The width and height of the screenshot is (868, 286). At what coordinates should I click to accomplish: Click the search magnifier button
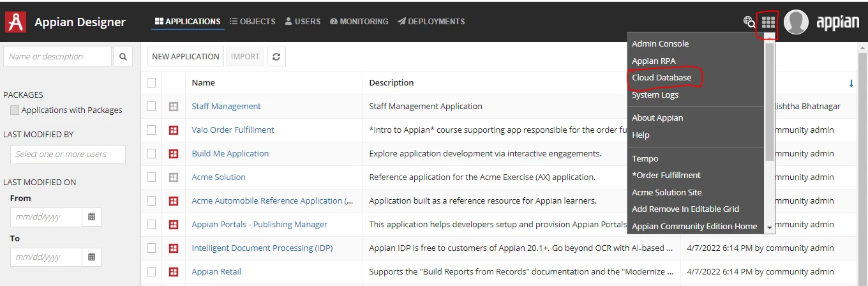[x=123, y=57]
